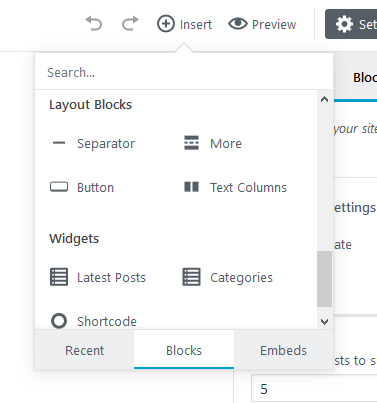Open the Embeds tab
Viewport: 377px width, 403px height.
[x=283, y=350]
